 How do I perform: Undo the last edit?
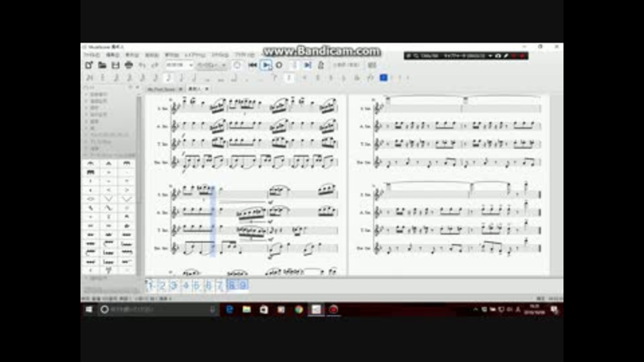(142, 65)
